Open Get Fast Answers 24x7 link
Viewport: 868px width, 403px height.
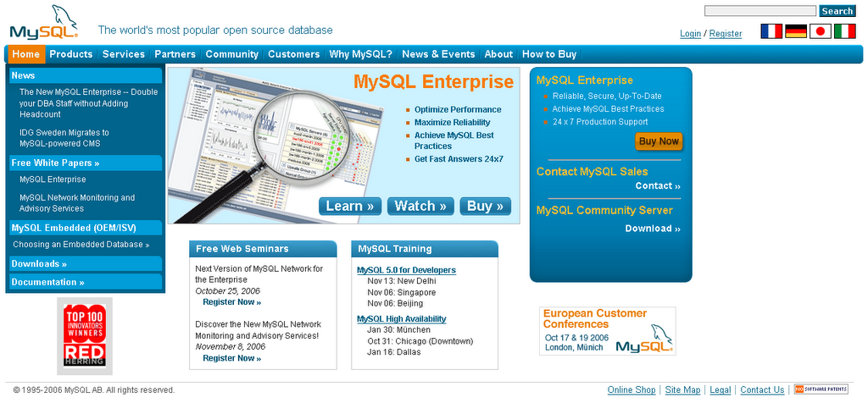pos(459,158)
